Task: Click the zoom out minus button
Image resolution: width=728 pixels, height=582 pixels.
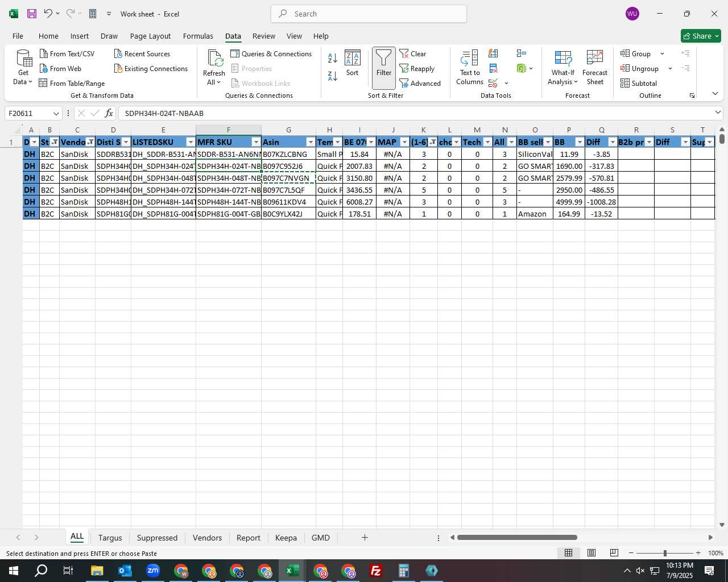Action: [631, 553]
